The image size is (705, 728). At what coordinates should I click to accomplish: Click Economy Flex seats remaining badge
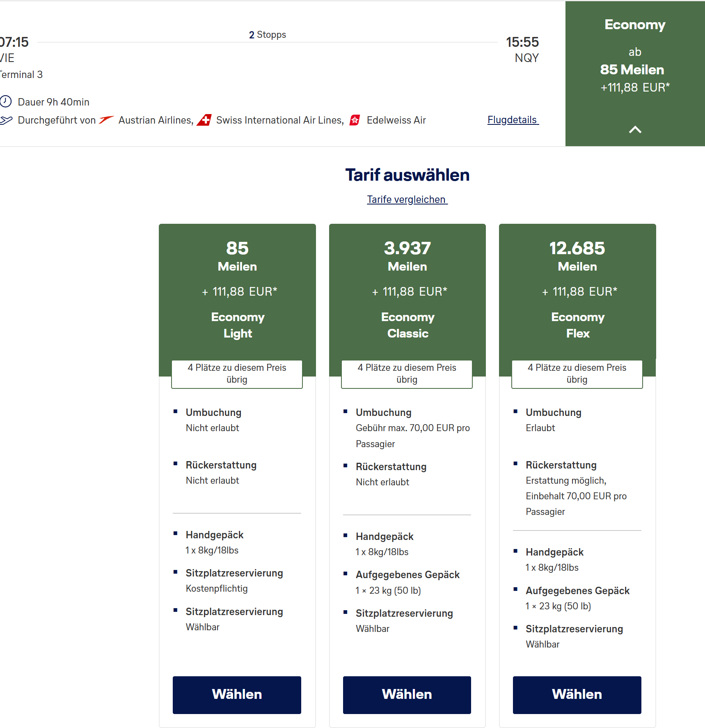(577, 374)
